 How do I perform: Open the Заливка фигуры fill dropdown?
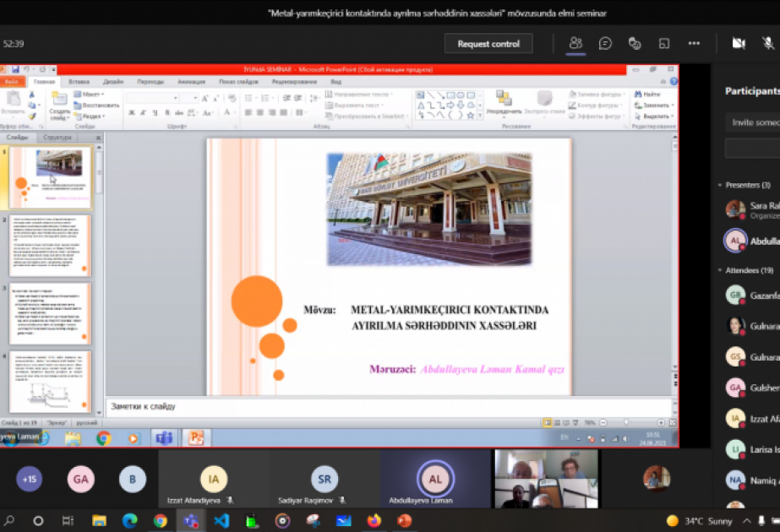597,94
